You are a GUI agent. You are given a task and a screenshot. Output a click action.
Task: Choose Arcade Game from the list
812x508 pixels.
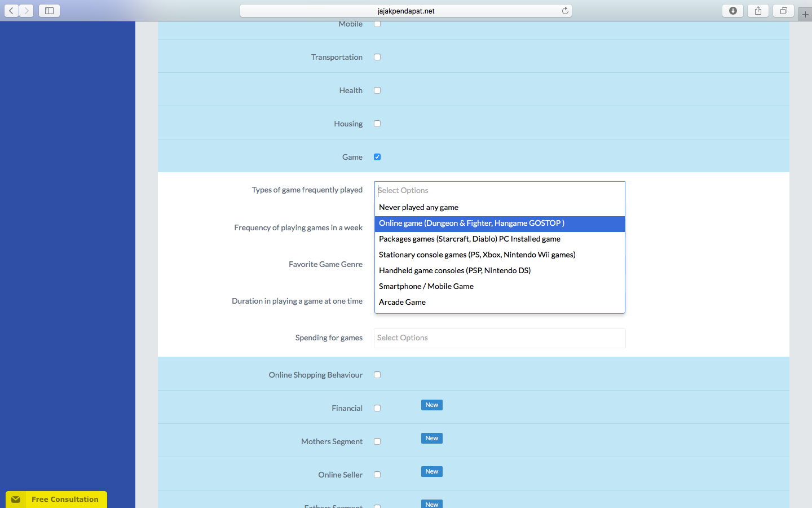point(500,303)
